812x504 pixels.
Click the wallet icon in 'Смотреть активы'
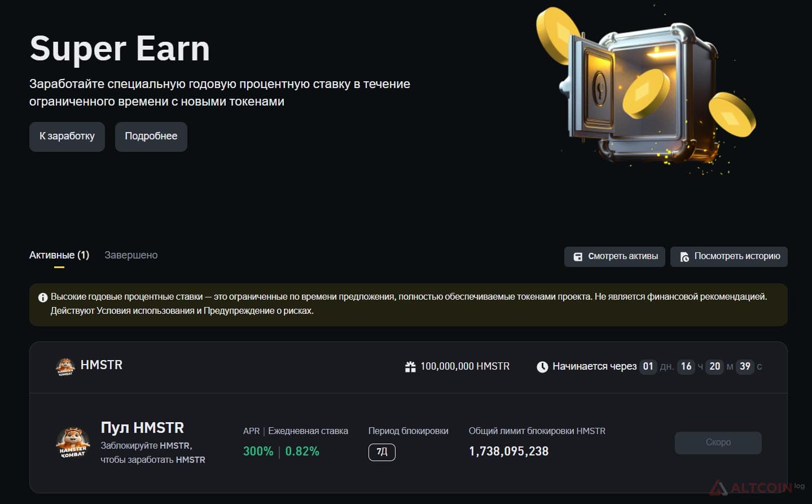(x=578, y=257)
